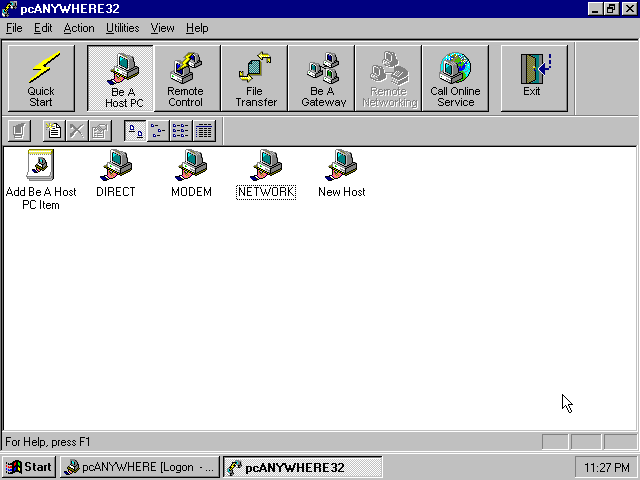
Task: Click the delete X toolbar icon
Action: point(77,131)
